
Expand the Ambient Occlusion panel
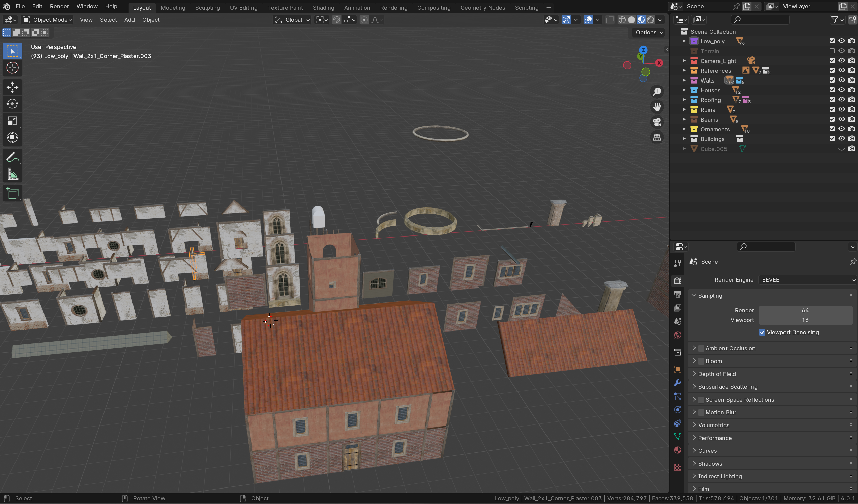click(694, 348)
